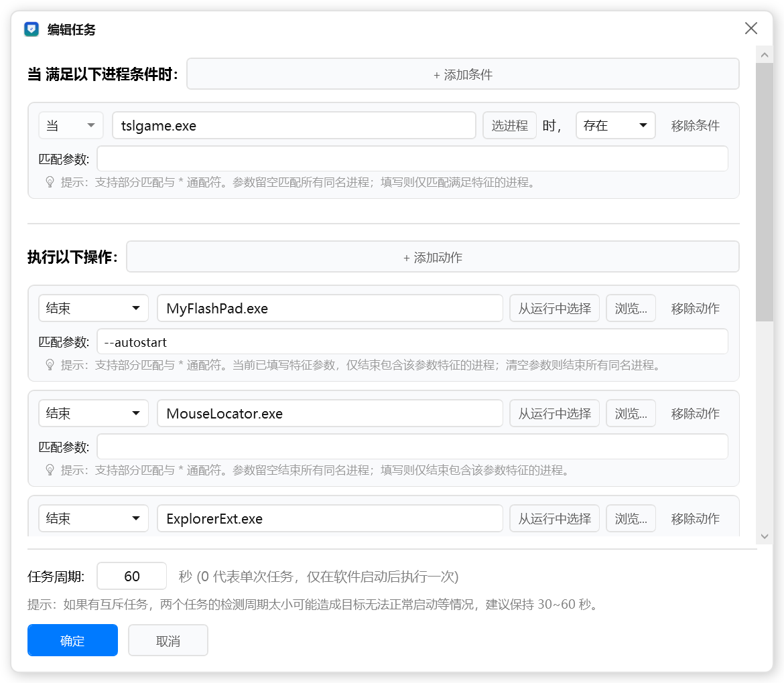Click the lightbulb hint icon under tslgame.exe
The height and width of the screenshot is (683, 784).
pos(50,182)
